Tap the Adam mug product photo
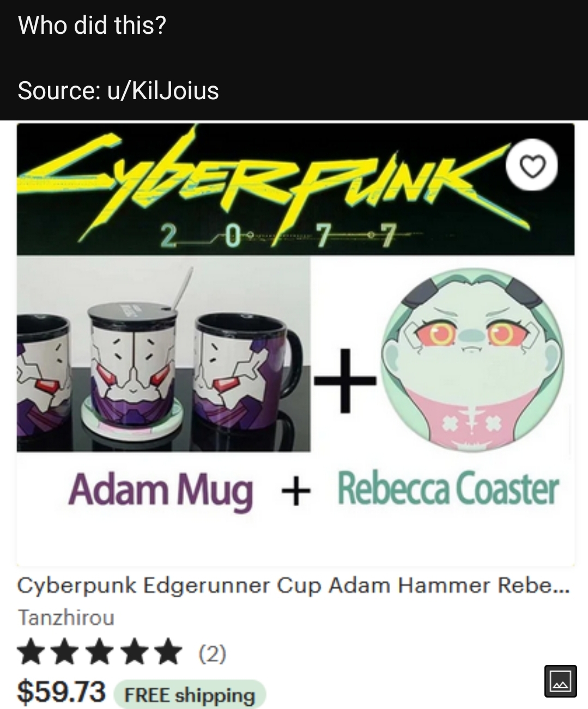 coord(163,354)
